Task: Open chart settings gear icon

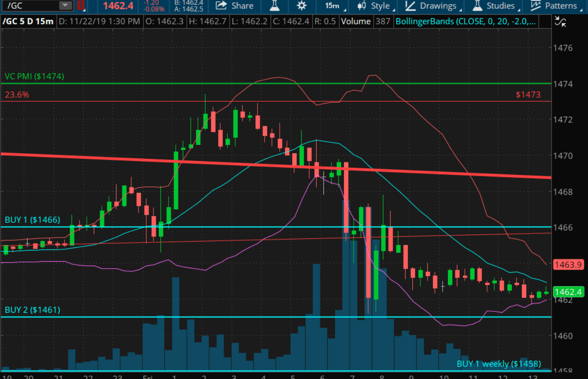Action: coord(302,6)
